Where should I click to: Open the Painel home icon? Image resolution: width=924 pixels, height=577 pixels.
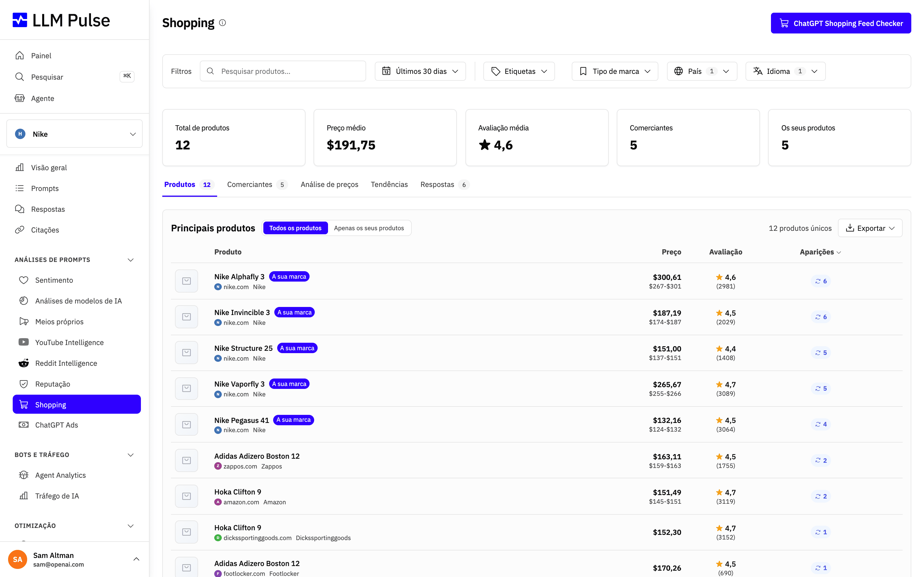tap(19, 55)
